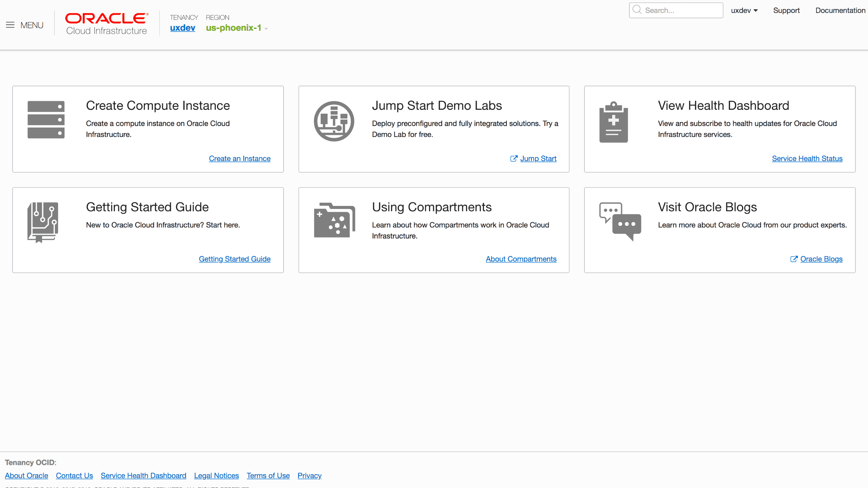The width and height of the screenshot is (868, 488).
Task: Click the Support menu item
Action: (786, 10)
